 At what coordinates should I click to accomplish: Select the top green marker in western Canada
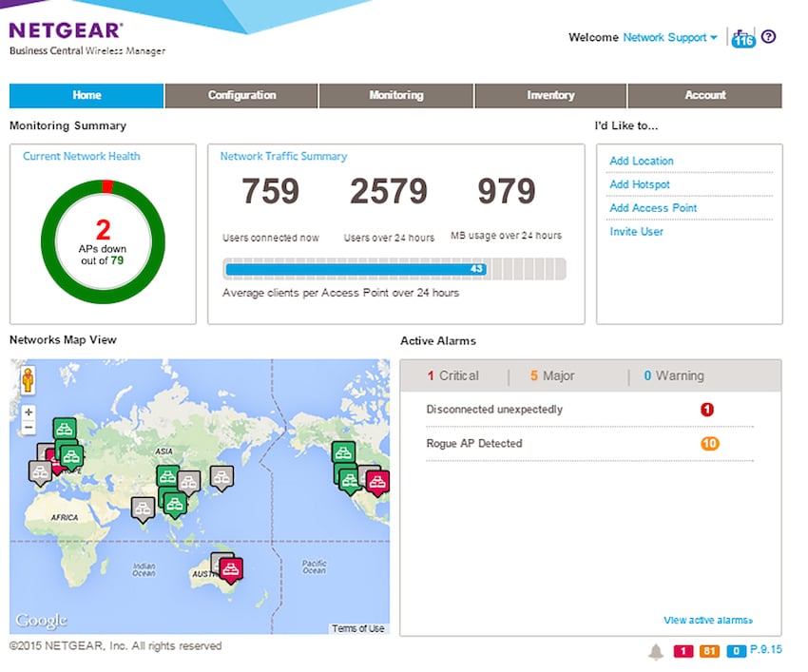click(x=343, y=453)
